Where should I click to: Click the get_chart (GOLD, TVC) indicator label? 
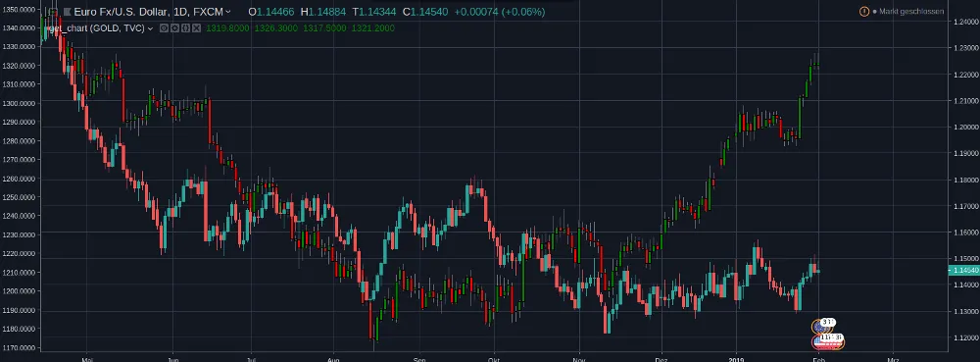pyautogui.click(x=97, y=28)
